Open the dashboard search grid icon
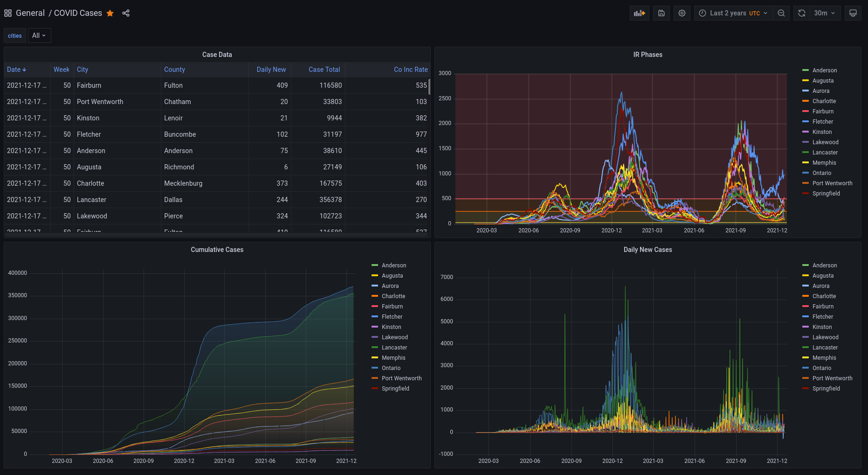Screen dimensions: 868x475 click(8, 13)
